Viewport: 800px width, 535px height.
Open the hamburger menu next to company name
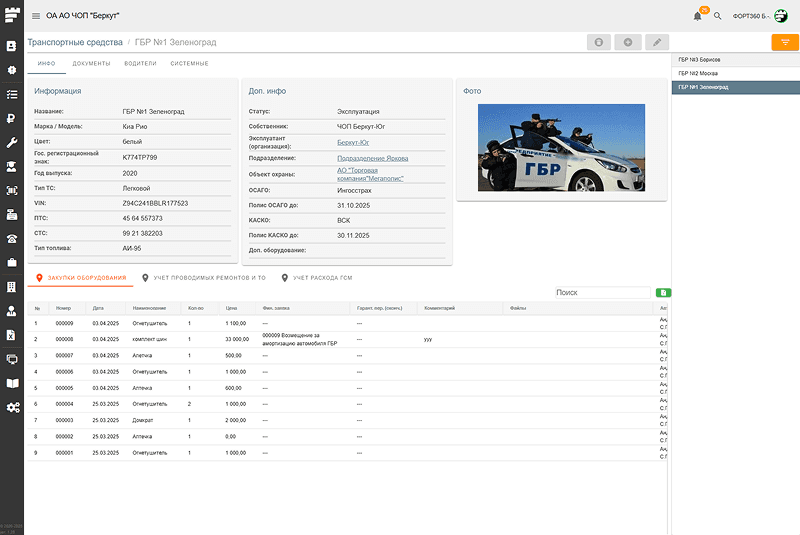(36, 16)
